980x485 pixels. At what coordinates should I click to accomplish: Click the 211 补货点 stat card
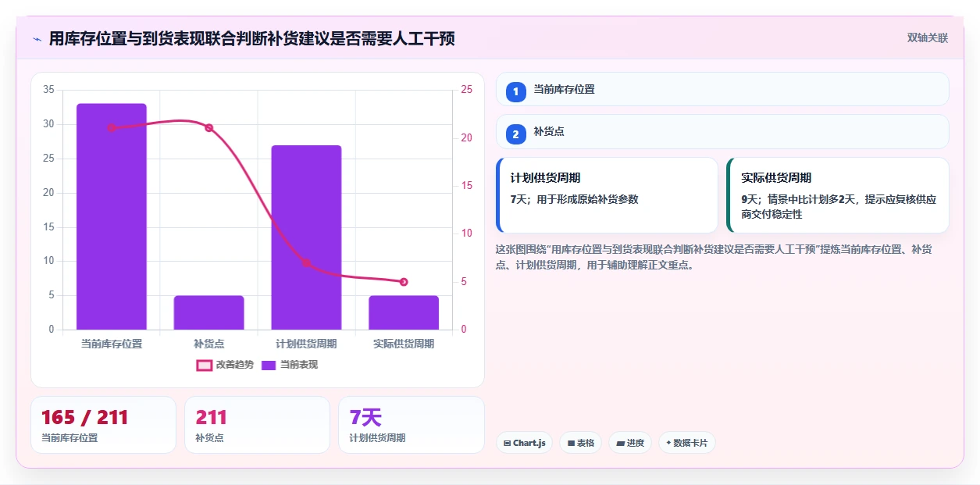pos(257,425)
